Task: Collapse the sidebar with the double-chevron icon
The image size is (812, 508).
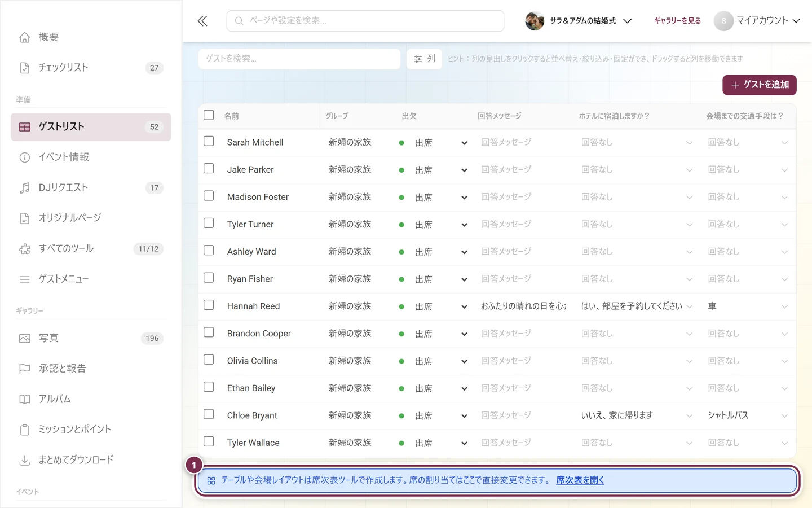Action: coord(202,21)
